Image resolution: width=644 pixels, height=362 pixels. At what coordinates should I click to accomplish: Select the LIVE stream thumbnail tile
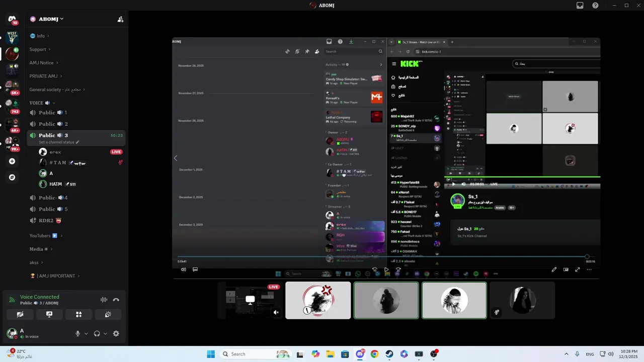[x=250, y=300]
